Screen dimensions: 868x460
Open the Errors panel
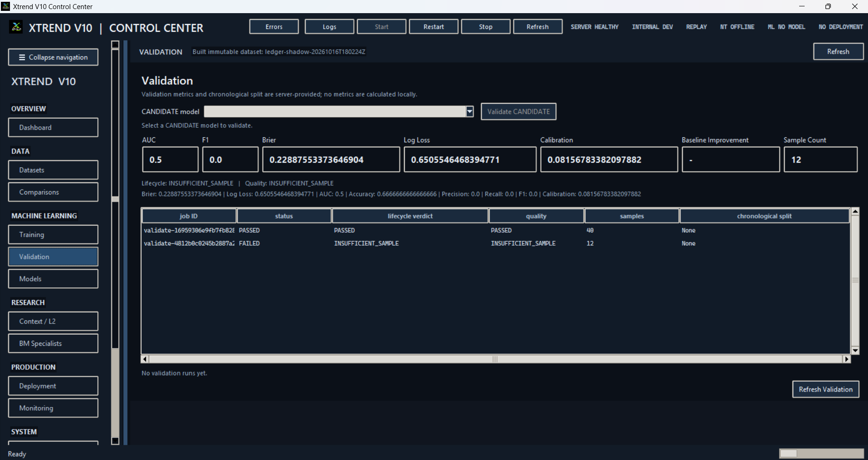[x=274, y=27]
